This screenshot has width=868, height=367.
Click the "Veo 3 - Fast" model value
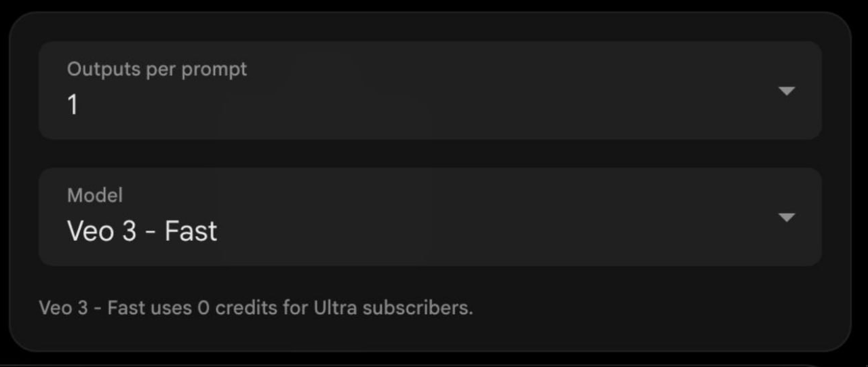pyautogui.click(x=142, y=231)
